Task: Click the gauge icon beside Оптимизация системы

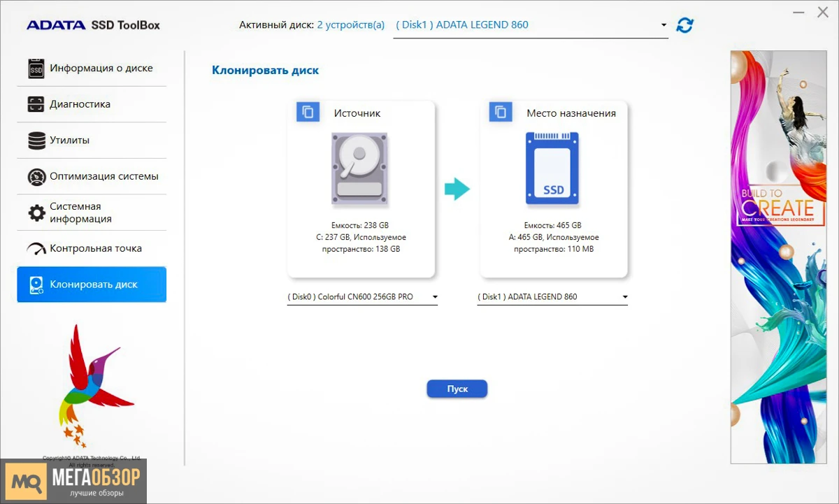Action: 36,177
